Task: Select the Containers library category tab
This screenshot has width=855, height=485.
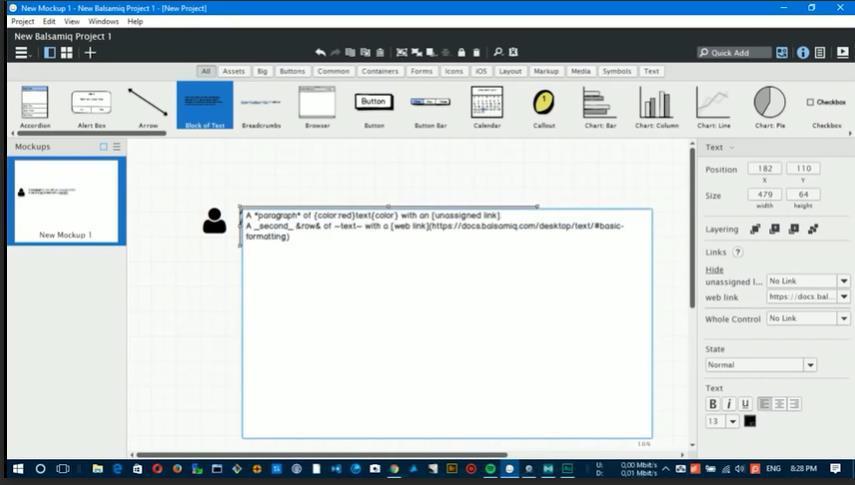Action: 380,71
